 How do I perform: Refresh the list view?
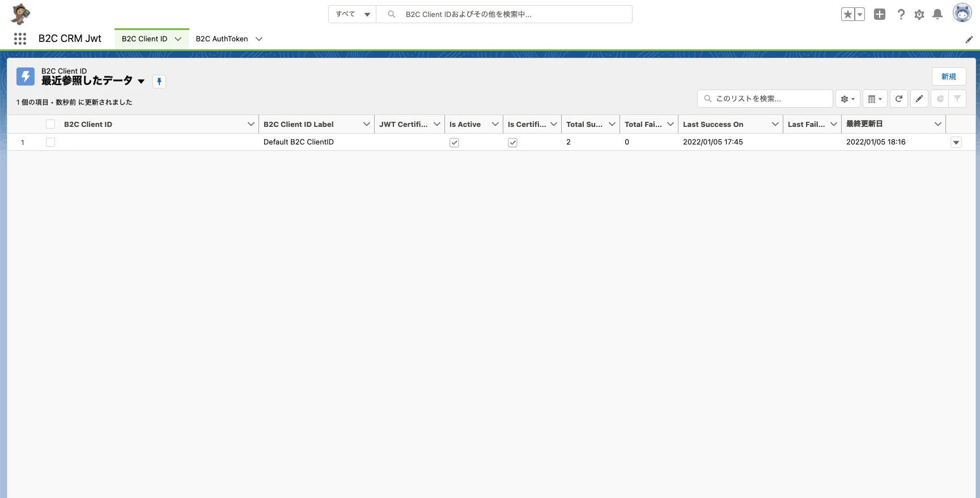tap(899, 99)
